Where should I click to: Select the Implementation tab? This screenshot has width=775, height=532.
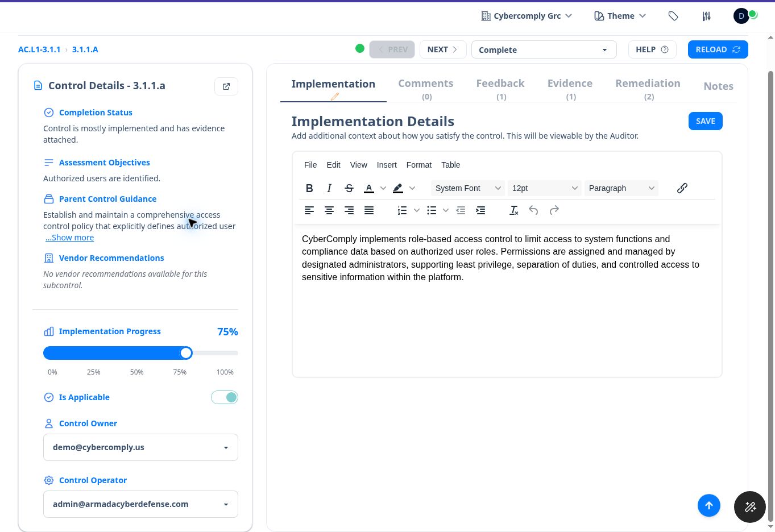tap(333, 89)
